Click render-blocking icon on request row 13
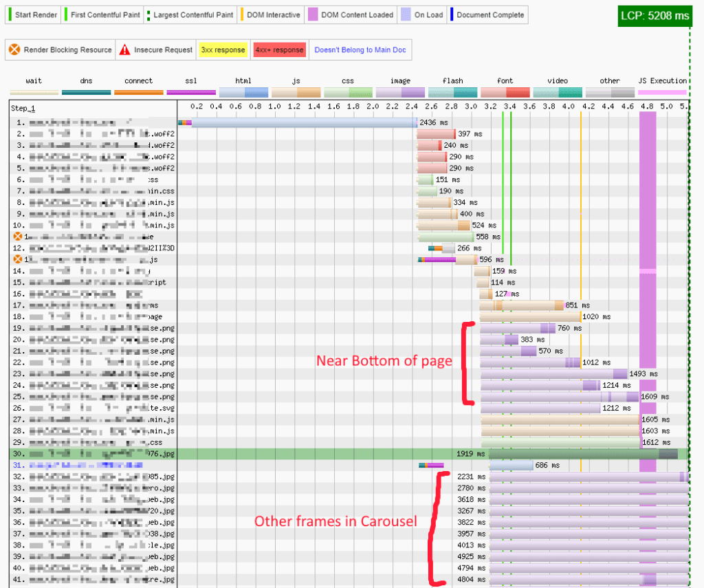The height and width of the screenshot is (588, 704). pyautogui.click(x=18, y=259)
